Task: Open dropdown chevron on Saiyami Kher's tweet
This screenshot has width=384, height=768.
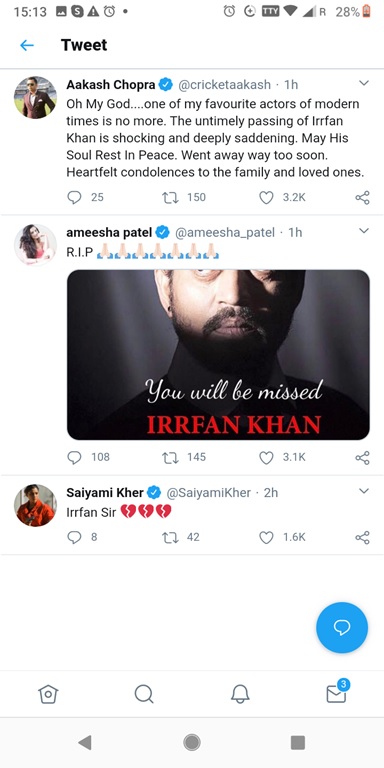Action: [x=363, y=491]
